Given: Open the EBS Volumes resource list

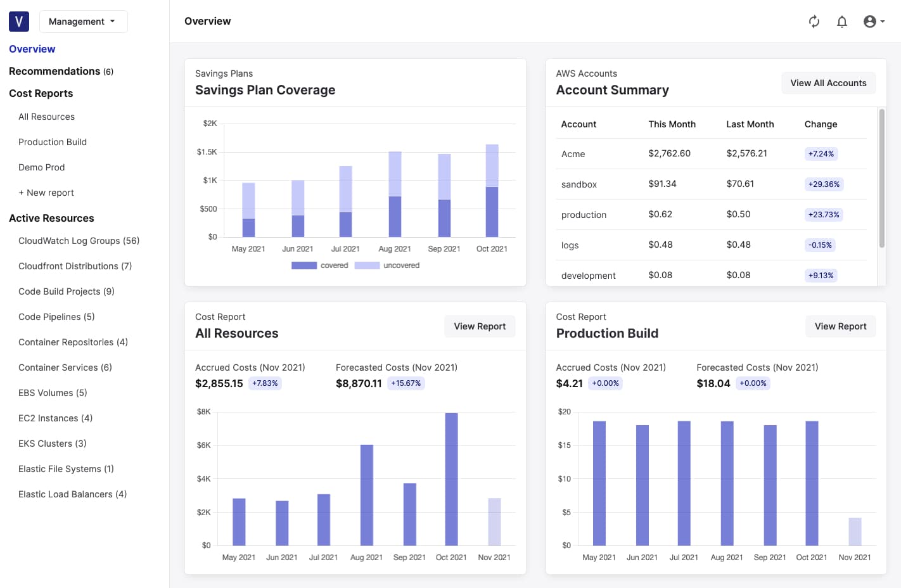Looking at the screenshot, I should 53,392.
